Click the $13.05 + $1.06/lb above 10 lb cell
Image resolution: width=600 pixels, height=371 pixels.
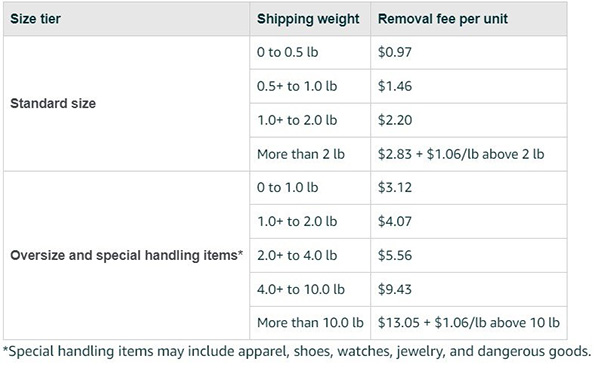[469, 322]
